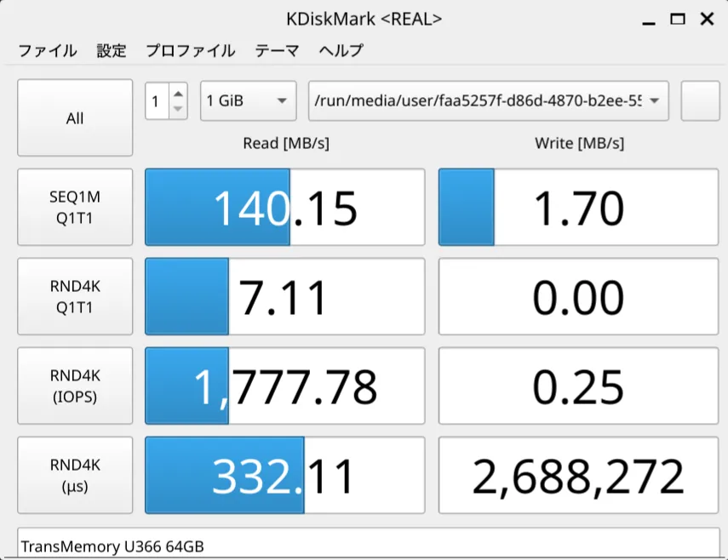
Task: Open the ファイル menu
Action: (48, 51)
